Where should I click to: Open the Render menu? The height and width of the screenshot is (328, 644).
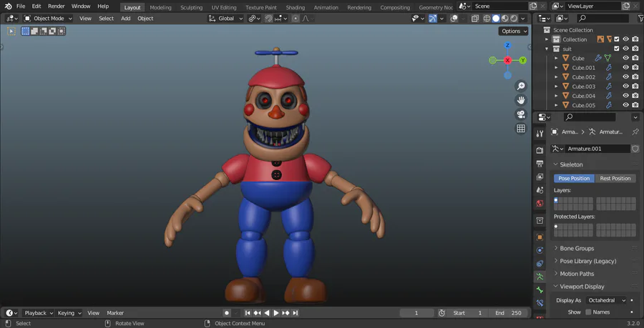click(56, 6)
